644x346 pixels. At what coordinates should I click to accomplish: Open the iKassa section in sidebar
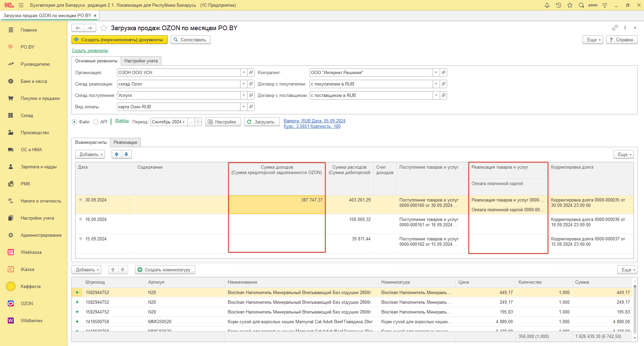28,269
